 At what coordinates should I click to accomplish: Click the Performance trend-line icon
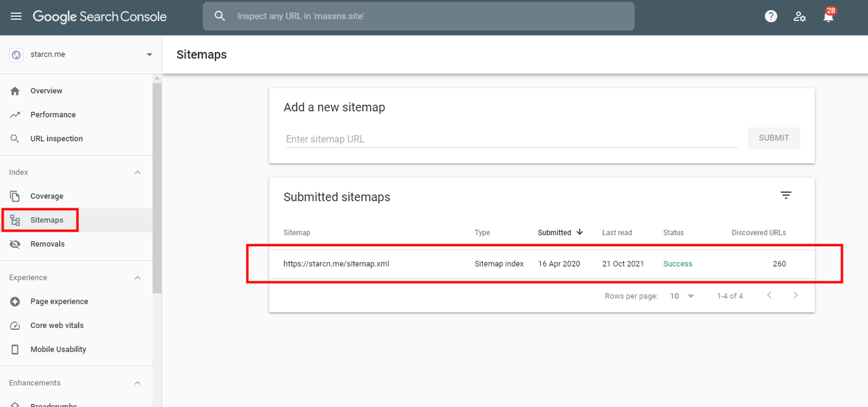[x=16, y=115]
